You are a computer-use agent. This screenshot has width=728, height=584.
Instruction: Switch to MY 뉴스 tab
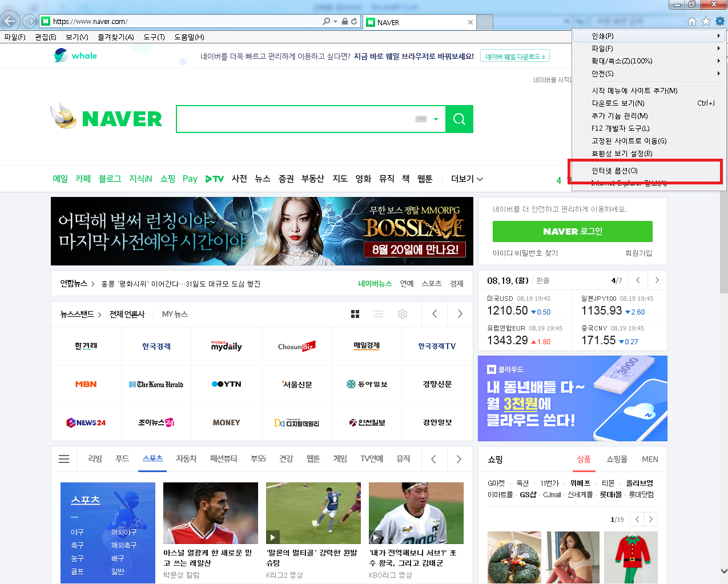click(x=175, y=314)
